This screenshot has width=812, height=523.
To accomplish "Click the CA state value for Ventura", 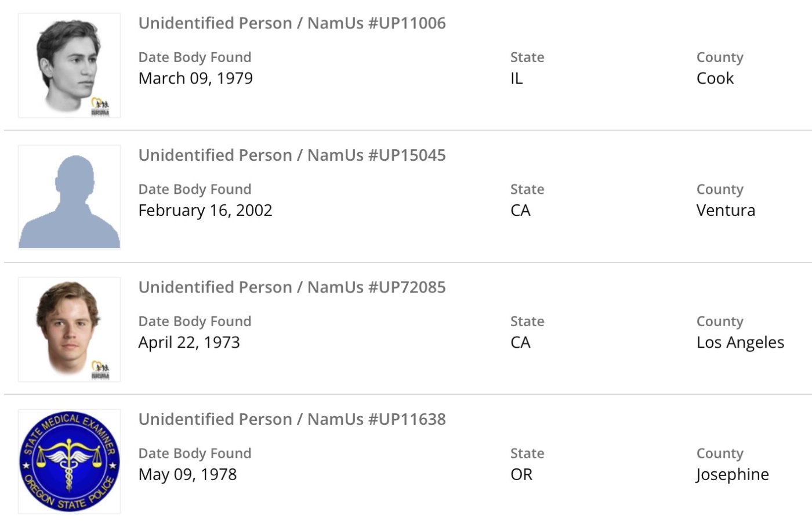I will tap(520, 210).
